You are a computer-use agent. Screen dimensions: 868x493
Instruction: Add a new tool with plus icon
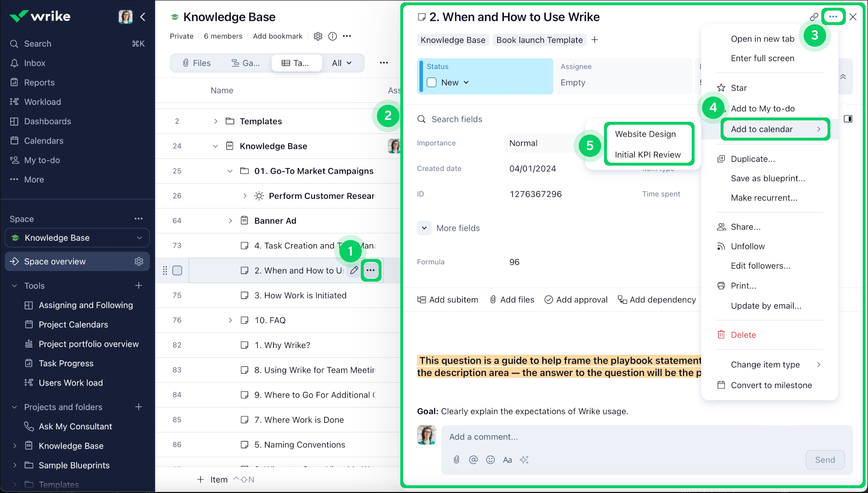[139, 285]
